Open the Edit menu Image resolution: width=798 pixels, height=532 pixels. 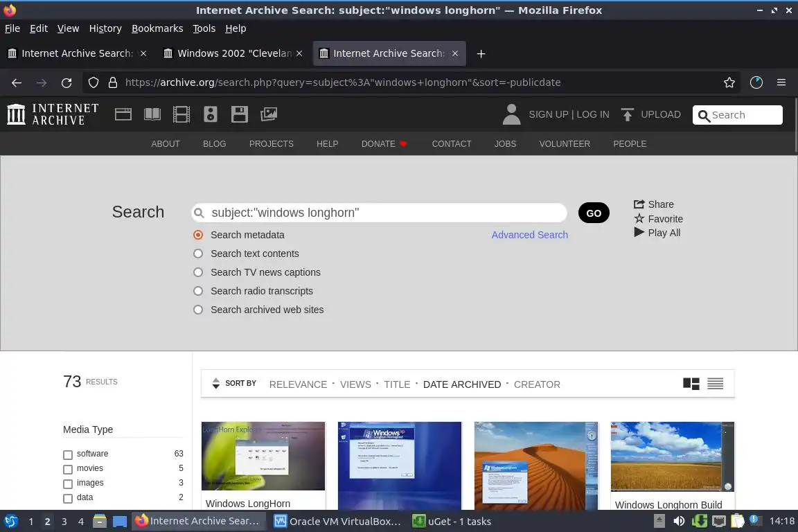(x=39, y=28)
